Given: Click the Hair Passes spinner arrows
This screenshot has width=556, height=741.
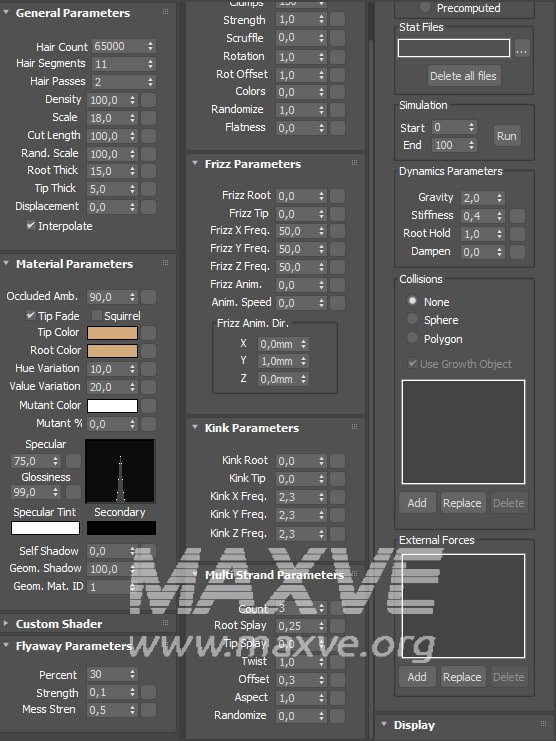Looking at the screenshot, I should (150, 82).
